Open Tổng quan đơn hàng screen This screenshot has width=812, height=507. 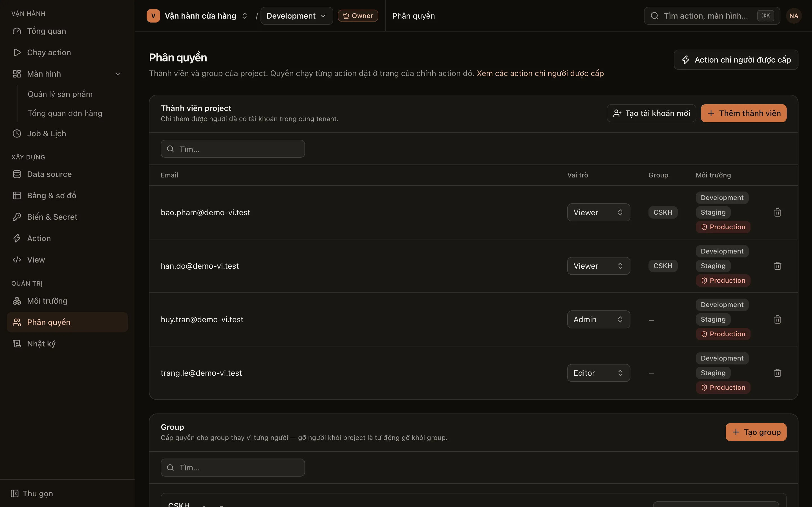pyautogui.click(x=65, y=113)
